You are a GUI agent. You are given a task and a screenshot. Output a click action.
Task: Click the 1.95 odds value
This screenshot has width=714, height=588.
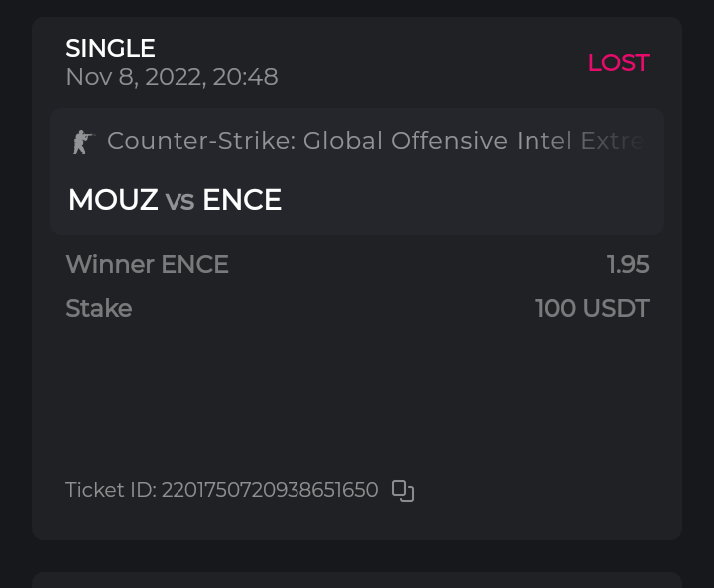click(x=628, y=264)
